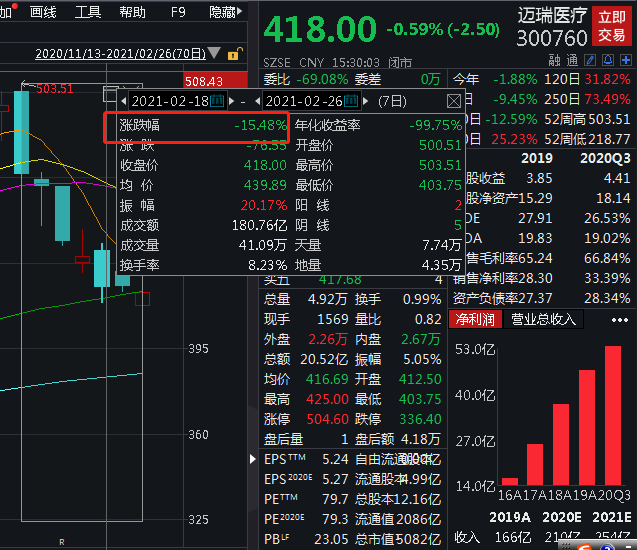
Task: Close the interval statistics popup
Action: point(454,101)
